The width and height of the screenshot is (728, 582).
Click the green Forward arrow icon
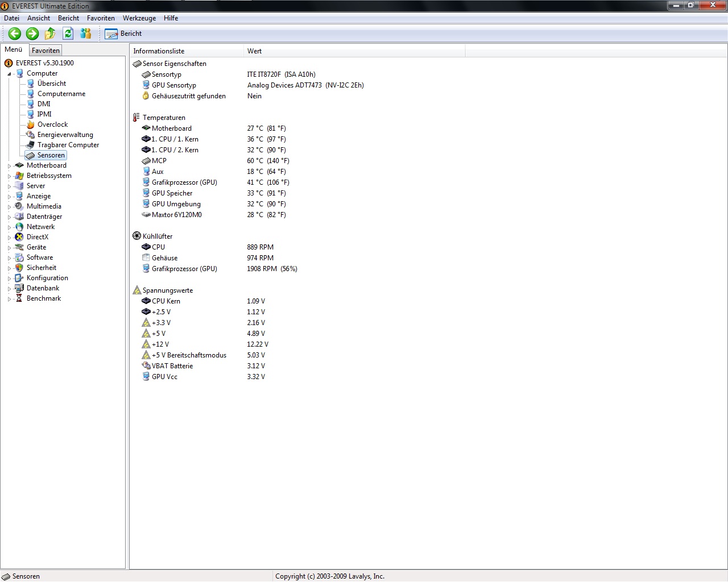click(32, 34)
